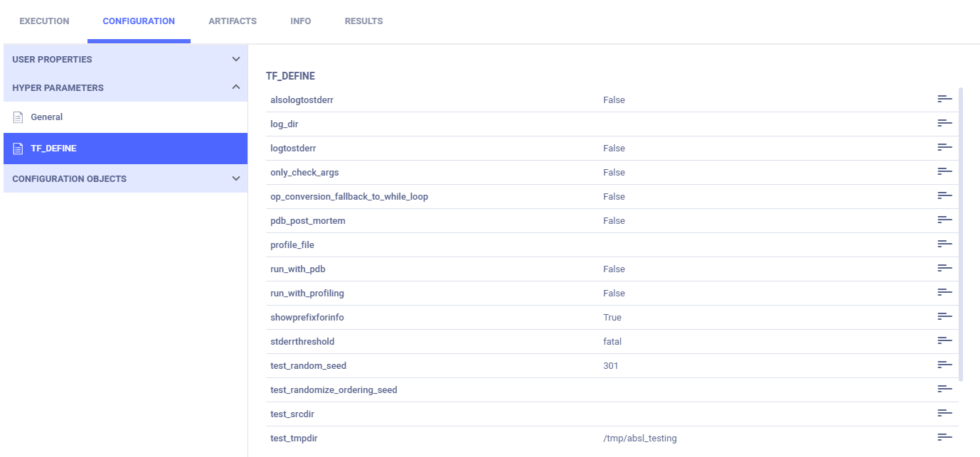Open the description icon for only_check_args
The height and width of the screenshot is (457, 980).
(x=944, y=172)
